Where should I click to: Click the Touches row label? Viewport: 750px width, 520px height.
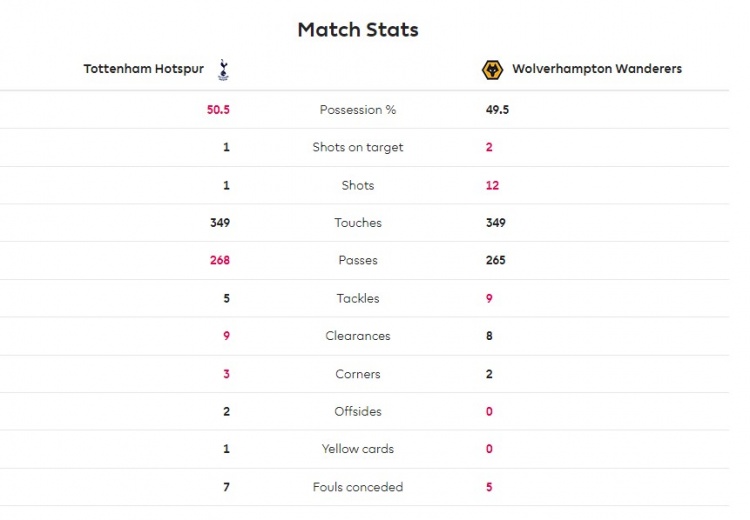(x=358, y=223)
